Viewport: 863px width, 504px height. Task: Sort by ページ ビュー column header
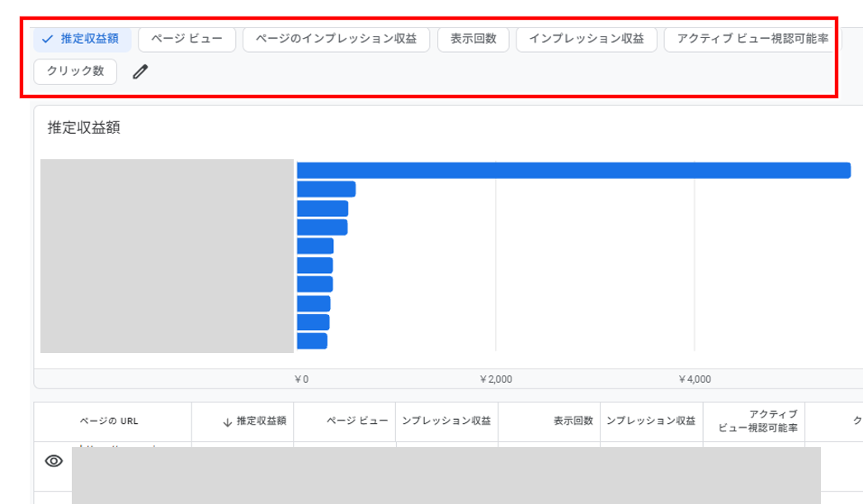click(x=356, y=421)
